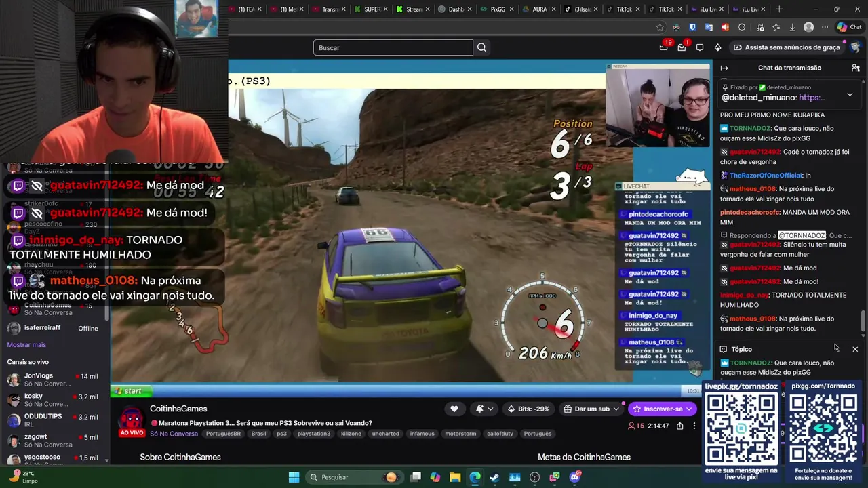Open the whispers speech bubble icon

click(700, 47)
